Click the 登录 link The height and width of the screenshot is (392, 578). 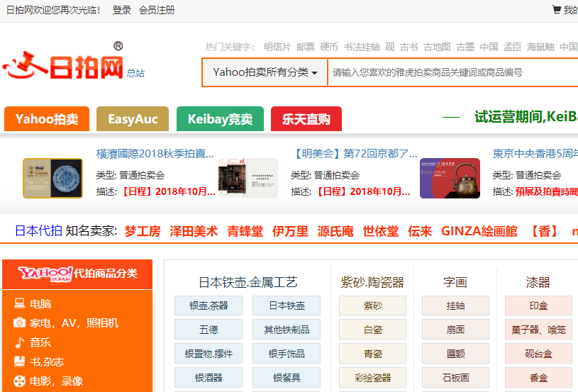tap(122, 10)
